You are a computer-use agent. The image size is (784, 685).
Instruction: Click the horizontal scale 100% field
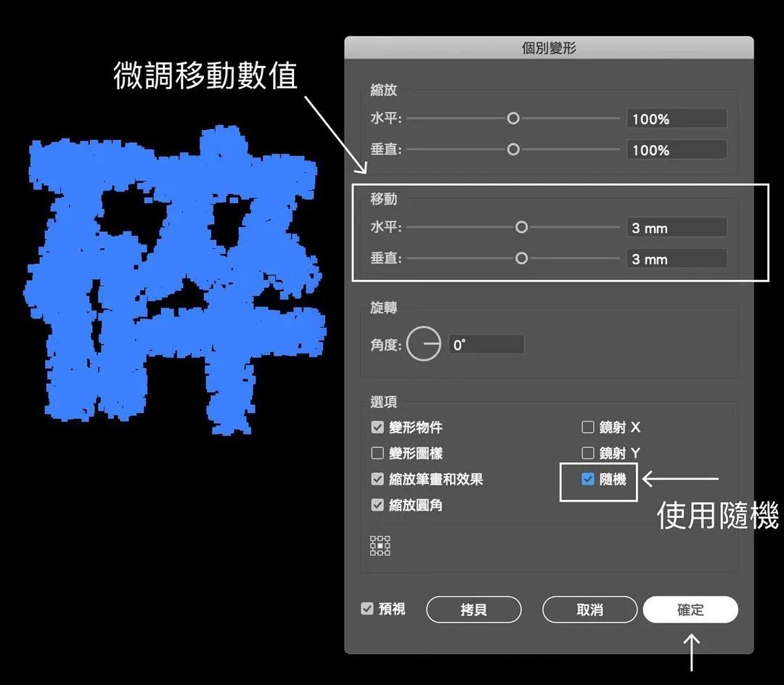[677, 119]
